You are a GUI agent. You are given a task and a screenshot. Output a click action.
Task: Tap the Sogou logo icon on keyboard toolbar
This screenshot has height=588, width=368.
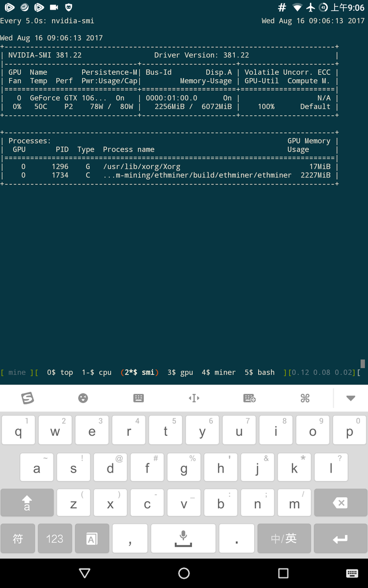tap(28, 398)
